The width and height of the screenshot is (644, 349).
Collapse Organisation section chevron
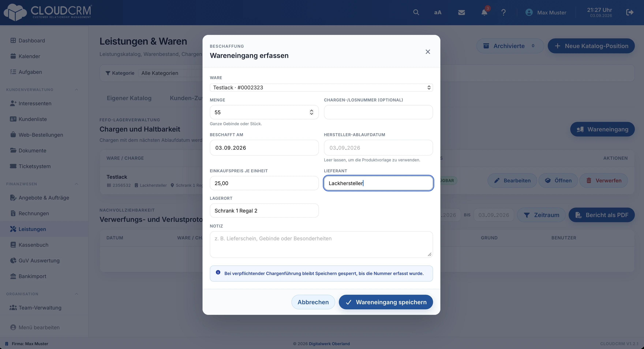tap(76, 294)
